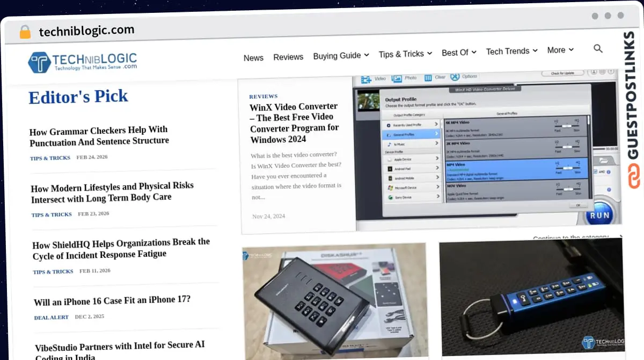Click the REVIEWS category label above WinX
644x360 pixels.
click(x=264, y=96)
